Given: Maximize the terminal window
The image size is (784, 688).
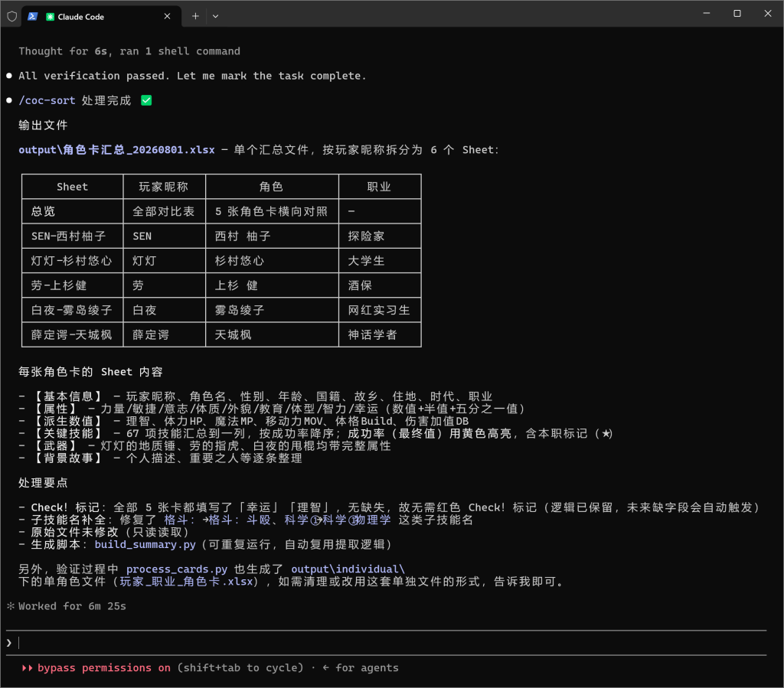Looking at the screenshot, I should 737,14.
